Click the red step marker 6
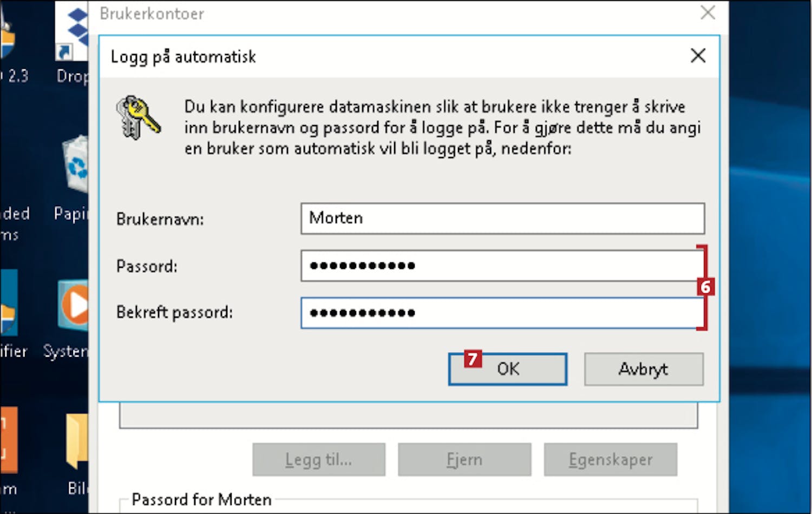This screenshot has width=812, height=514. 705,287
